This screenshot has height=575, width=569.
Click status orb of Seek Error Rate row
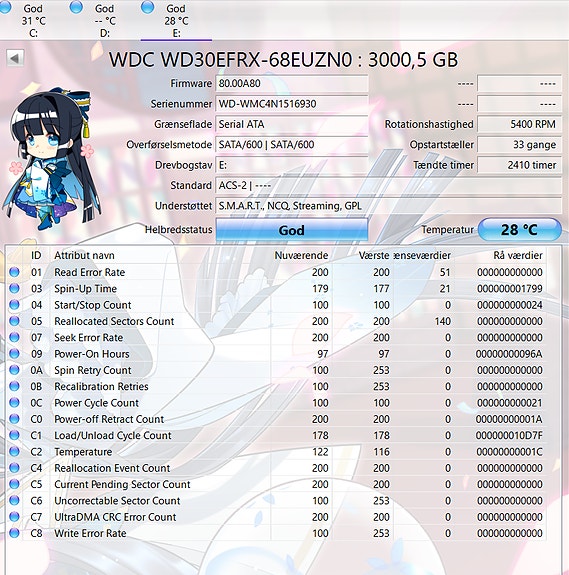click(14, 337)
